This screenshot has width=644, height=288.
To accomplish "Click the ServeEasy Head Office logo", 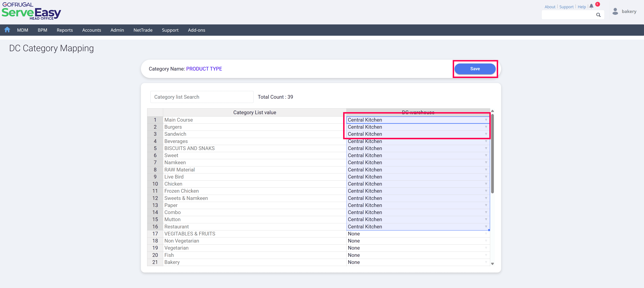I will click(x=31, y=11).
